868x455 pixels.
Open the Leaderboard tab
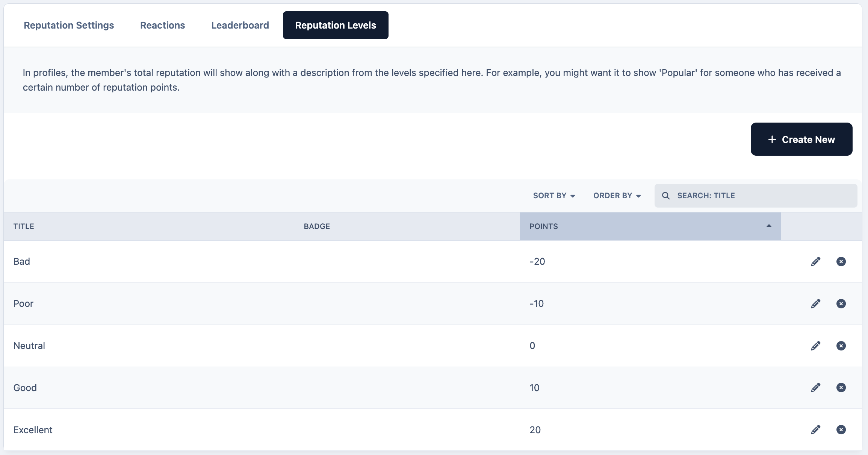click(x=240, y=25)
